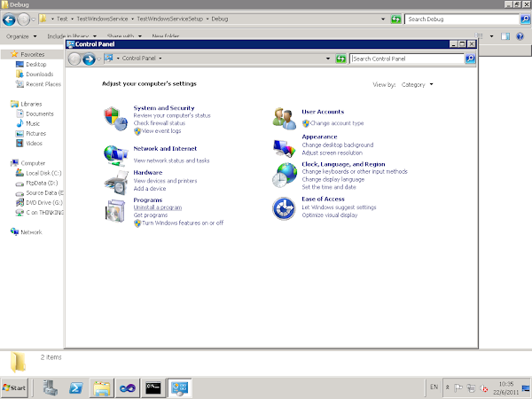The image size is (532, 399).
Task: Toggle preview pane in Debug window
Action: [505, 36]
